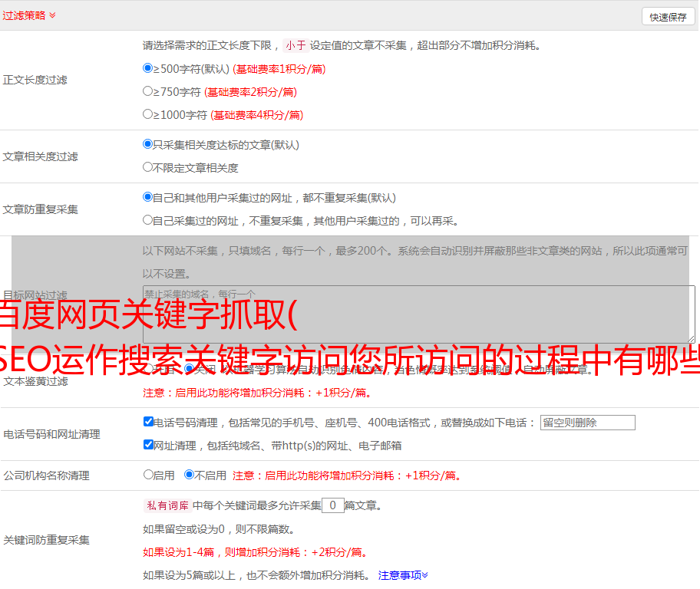Toggle the 网址清理 checkbox
Viewport: 700px width, 589px height.
pos(149,445)
